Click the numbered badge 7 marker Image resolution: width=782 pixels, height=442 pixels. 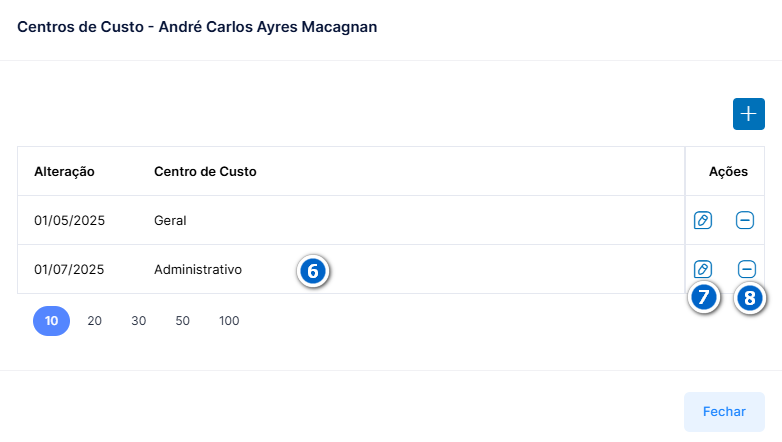coord(704,298)
